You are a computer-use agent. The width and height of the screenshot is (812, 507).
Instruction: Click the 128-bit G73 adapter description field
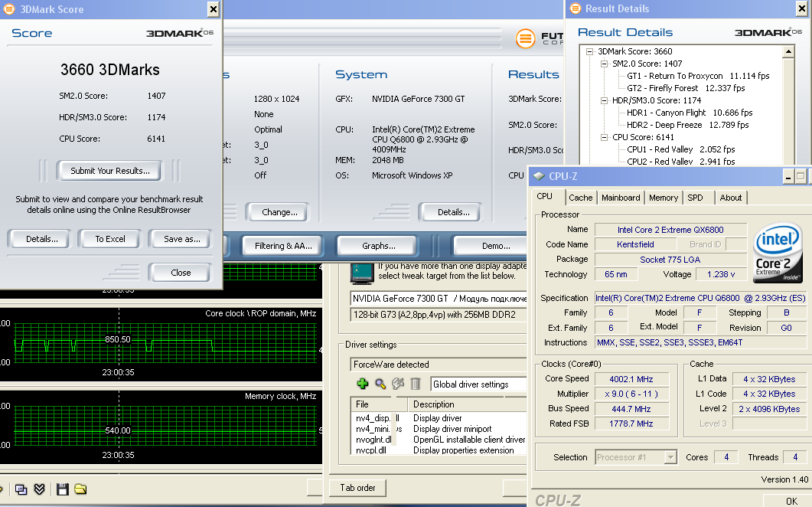coord(439,315)
